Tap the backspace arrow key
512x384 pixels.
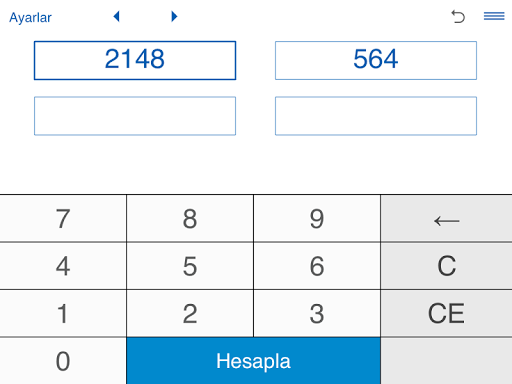click(x=446, y=219)
